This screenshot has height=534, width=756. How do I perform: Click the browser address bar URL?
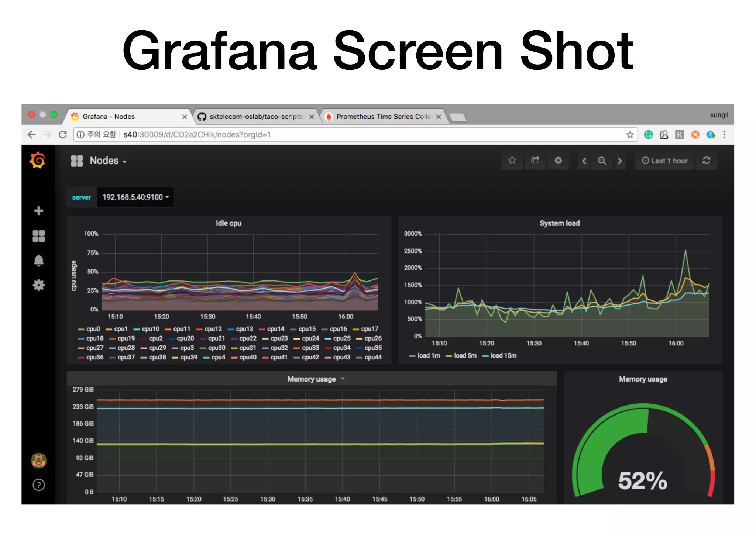[x=197, y=135]
